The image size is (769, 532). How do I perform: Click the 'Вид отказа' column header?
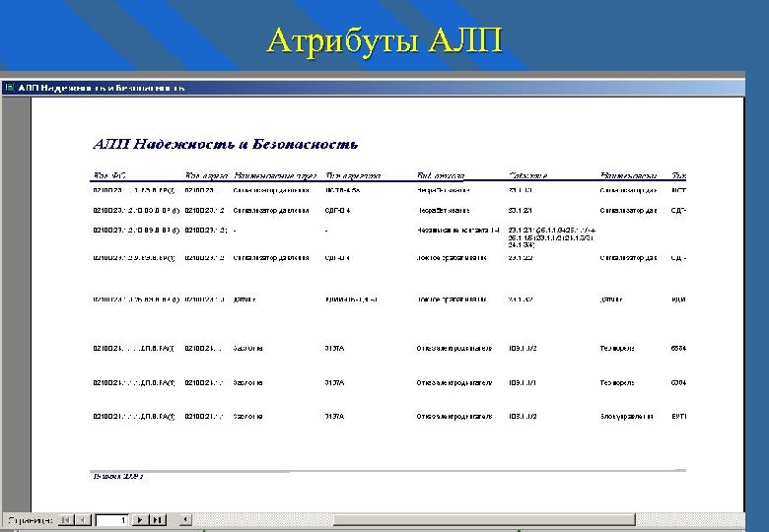(x=441, y=175)
